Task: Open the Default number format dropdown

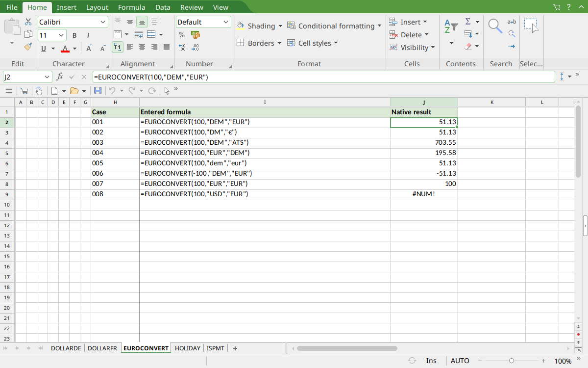Action: (x=226, y=22)
